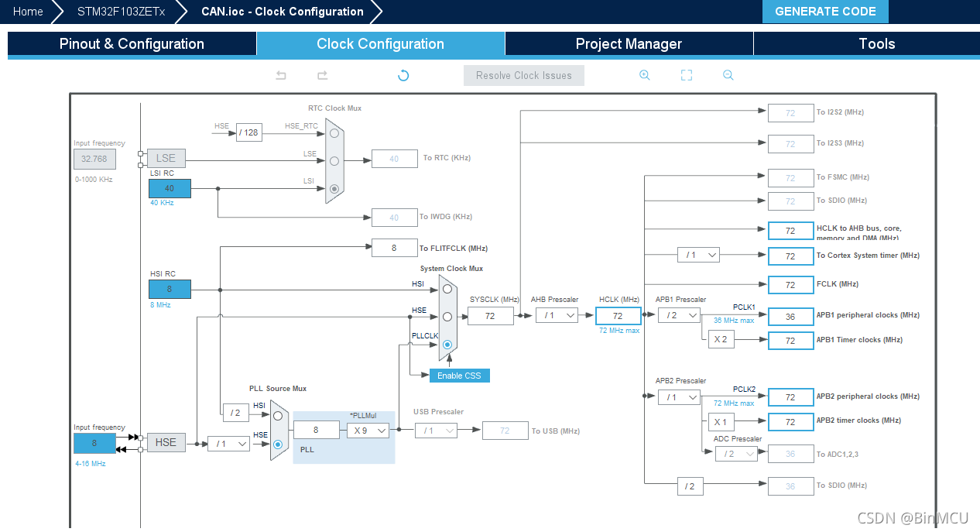Choose HSI on PLL Source Mux

click(x=277, y=415)
